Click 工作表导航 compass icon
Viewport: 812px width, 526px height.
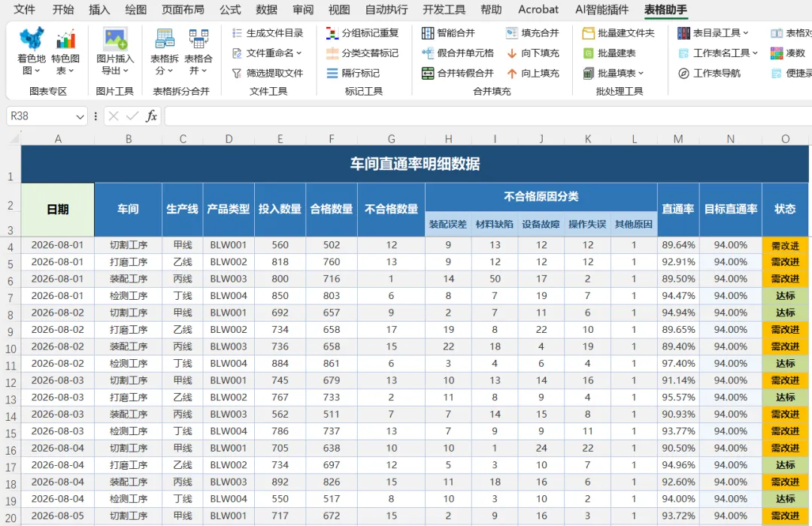[x=683, y=74]
